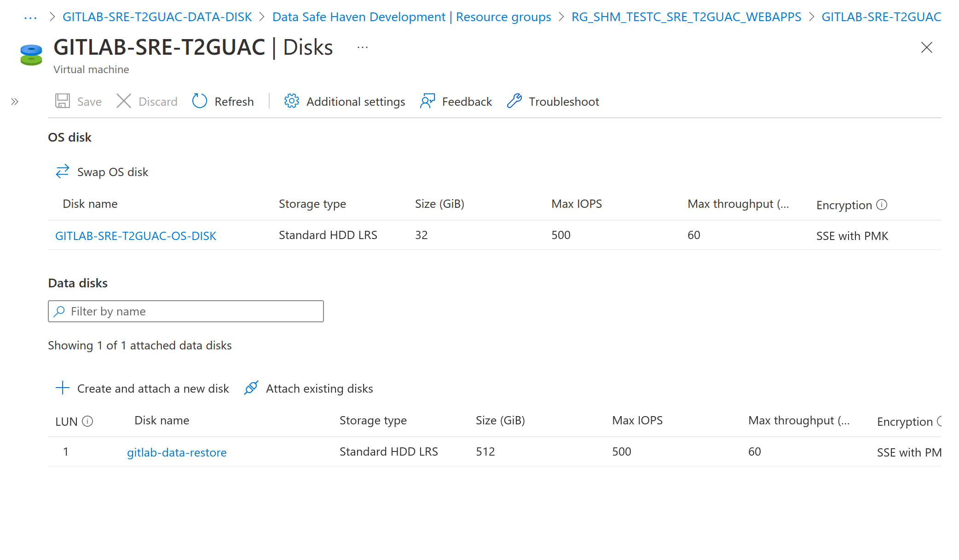Click the Feedback person icon

[428, 101]
